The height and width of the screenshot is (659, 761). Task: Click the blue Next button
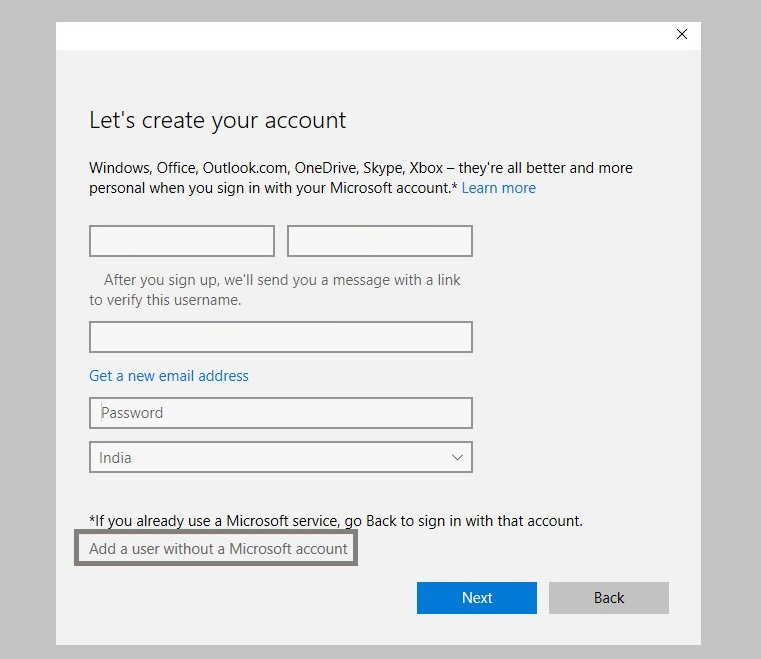click(477, 598)
